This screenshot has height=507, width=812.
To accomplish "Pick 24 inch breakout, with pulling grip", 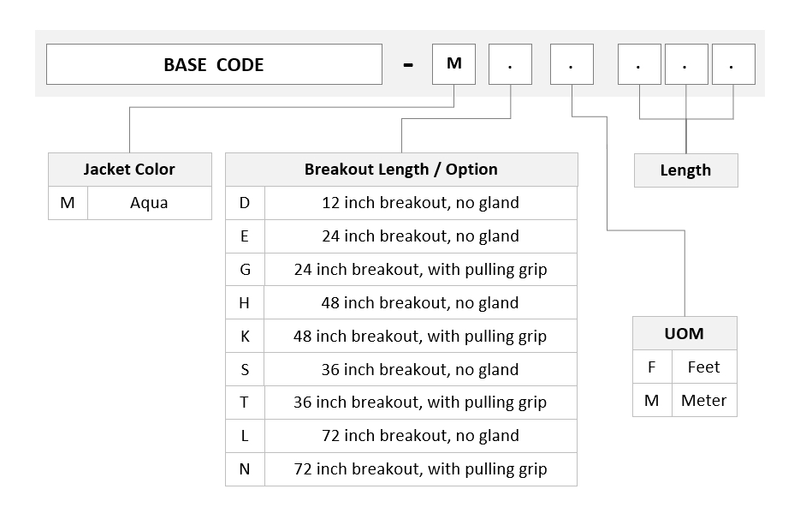I will click(401, 270).
